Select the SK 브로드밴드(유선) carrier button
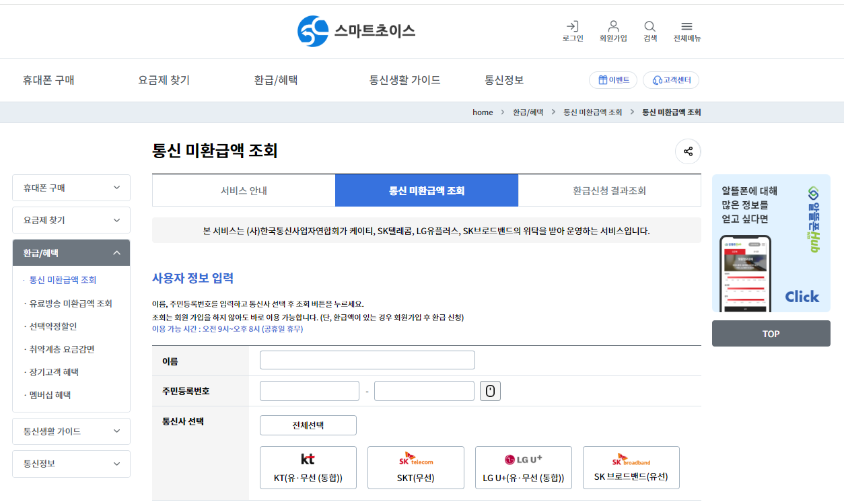This screenshot has height=504, width=844. 631,468
